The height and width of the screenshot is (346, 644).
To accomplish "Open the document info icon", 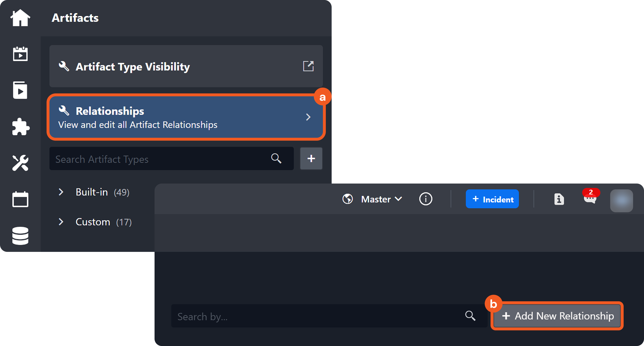I will pyautogui.click(x=559, y=199).
